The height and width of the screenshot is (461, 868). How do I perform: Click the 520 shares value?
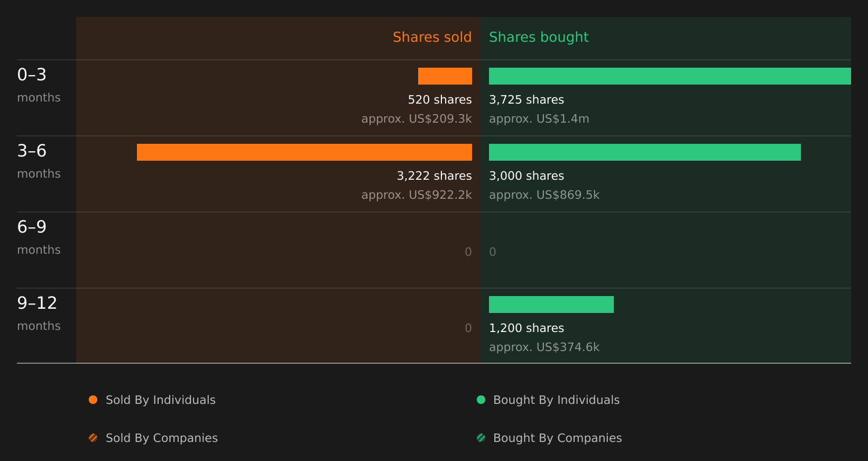(x=440, y=100)
